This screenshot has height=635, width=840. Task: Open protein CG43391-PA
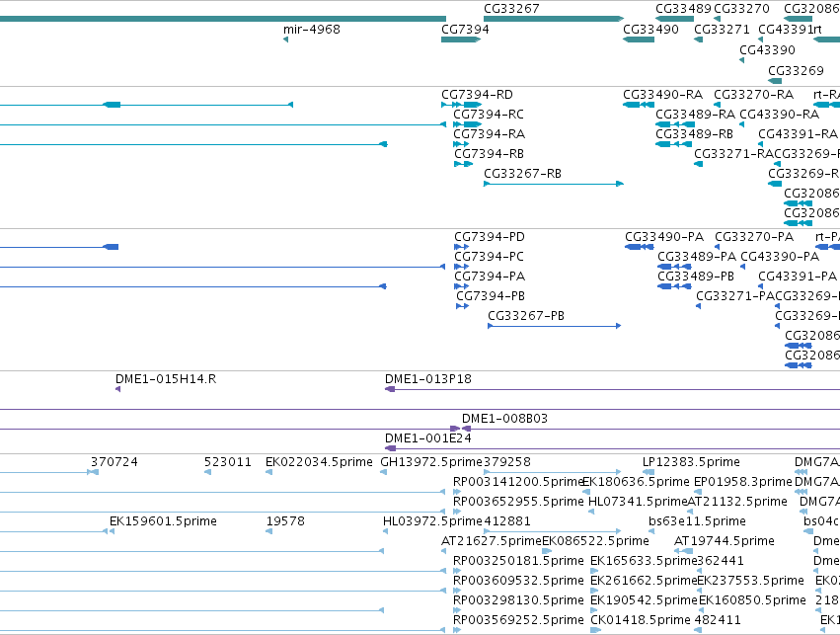click(798, 278)
